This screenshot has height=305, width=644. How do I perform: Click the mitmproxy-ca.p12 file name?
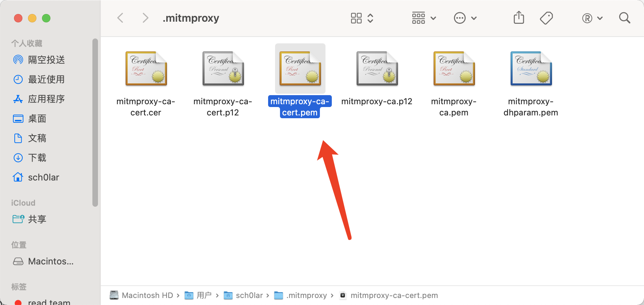(377, 101)
